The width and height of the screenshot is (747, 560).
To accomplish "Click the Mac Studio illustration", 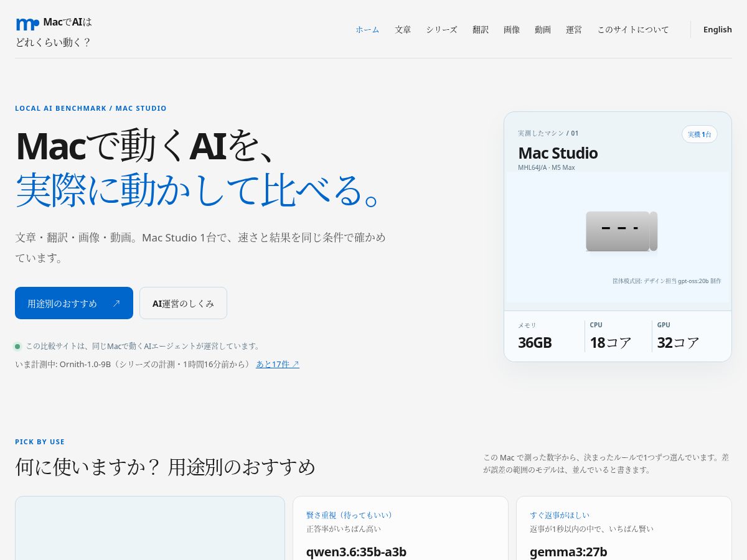I will [621, 231].
